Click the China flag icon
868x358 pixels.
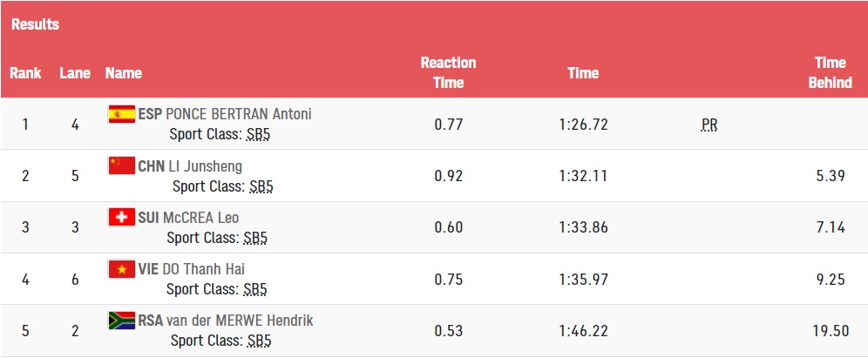coord(122,165)
